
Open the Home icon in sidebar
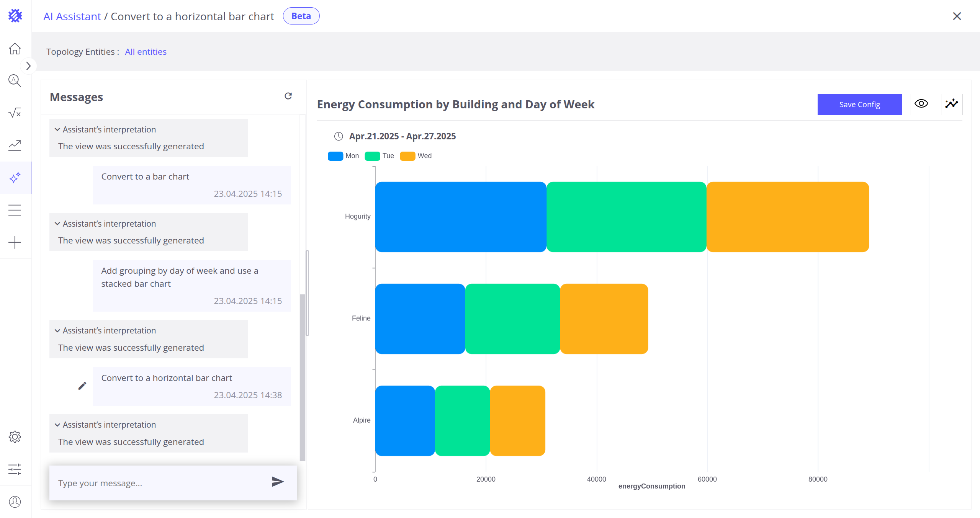pos(15,49)
